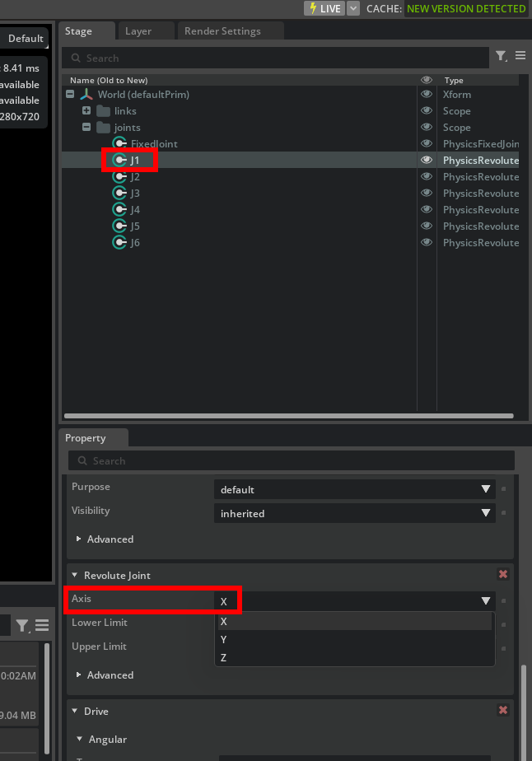The width and height of the screenshot is (532, 761).
Task: Click the filter icon in Stage panel
Action: 500,56
